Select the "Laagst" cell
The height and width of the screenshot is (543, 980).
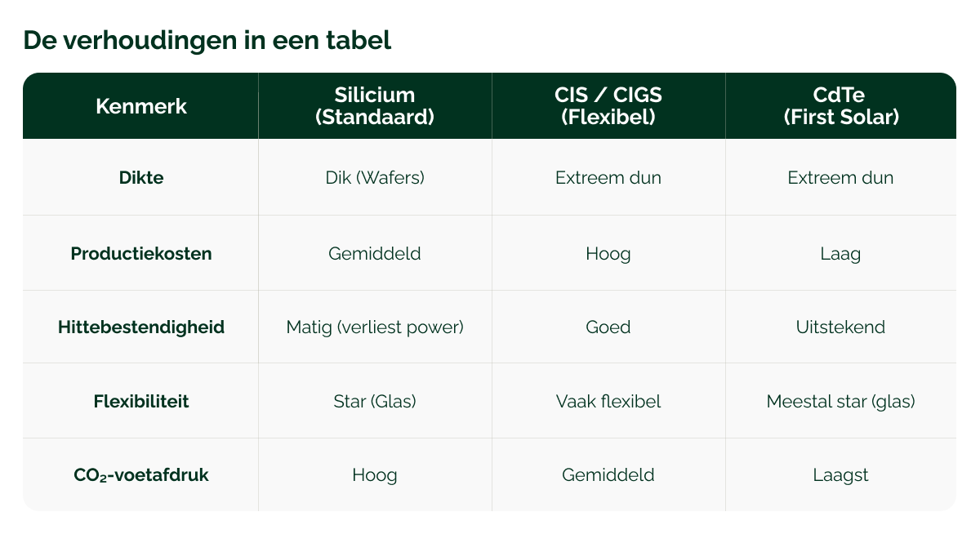[x=840, y=474]
